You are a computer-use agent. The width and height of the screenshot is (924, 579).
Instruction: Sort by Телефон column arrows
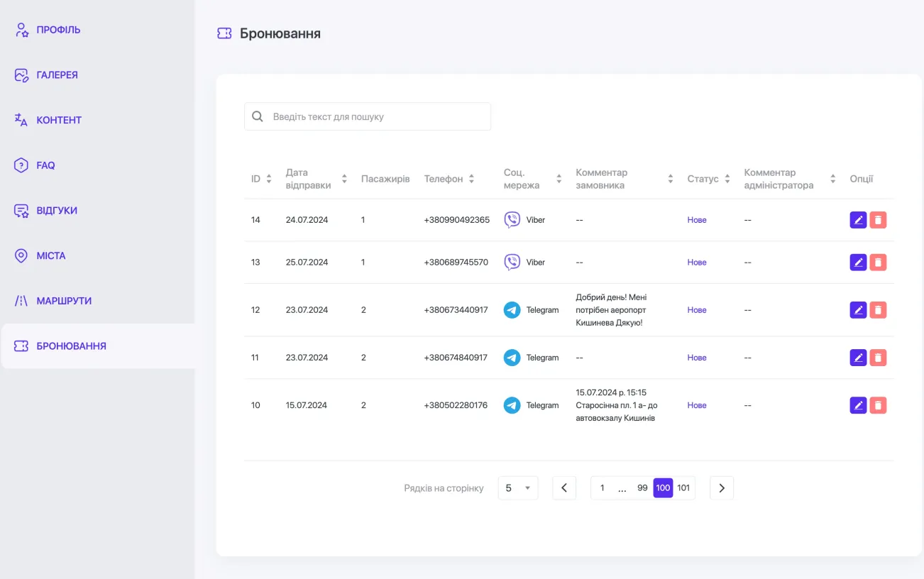coord(471,179)
